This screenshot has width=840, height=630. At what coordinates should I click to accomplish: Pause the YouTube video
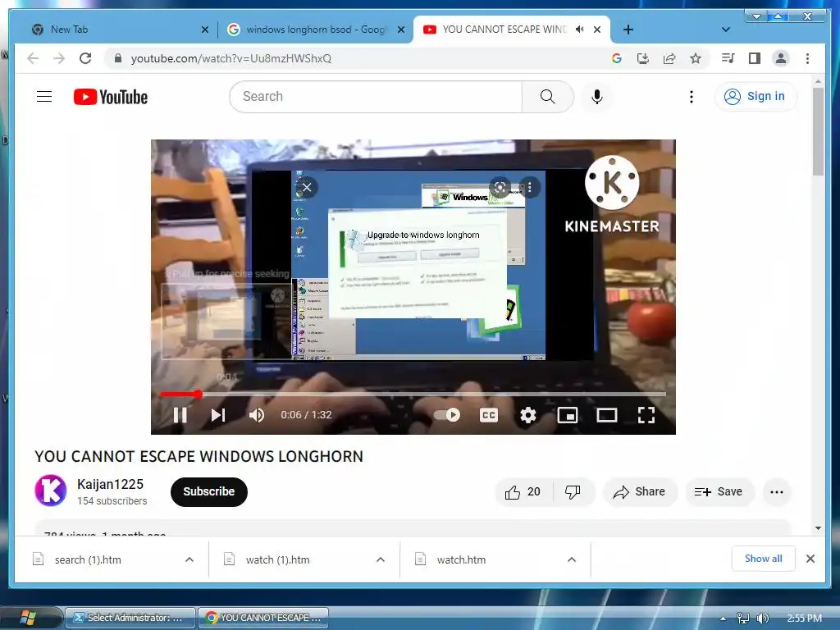[x=180, y=415]
